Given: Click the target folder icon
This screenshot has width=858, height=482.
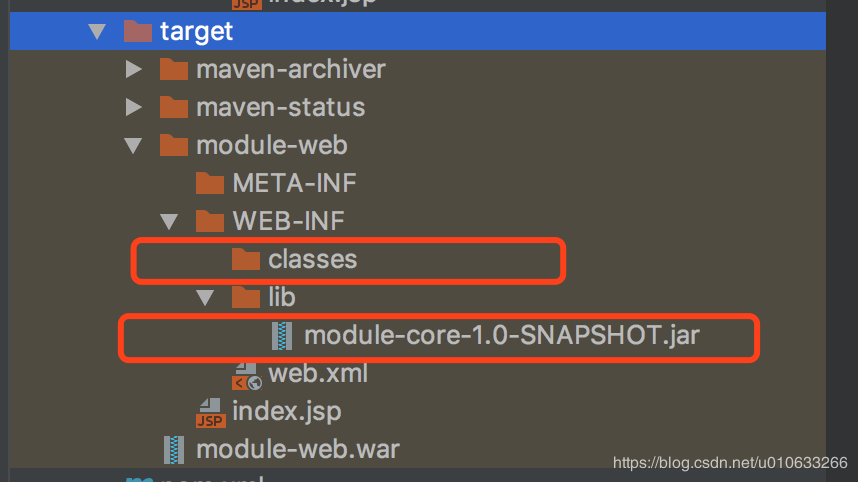Looking at the screenshot, I should pyautogui.click(x=137, y=31).
